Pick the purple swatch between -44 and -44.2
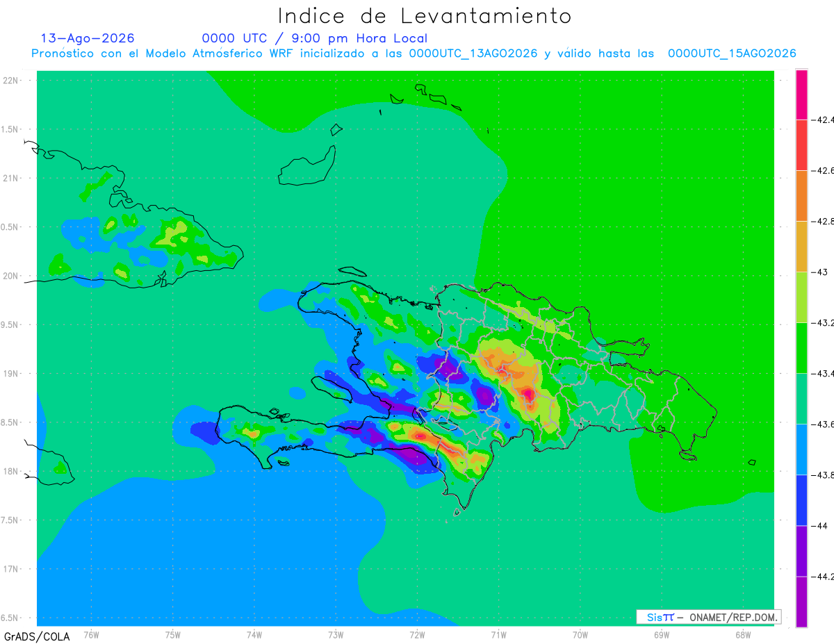834x644 pixels. click(802, 551)
